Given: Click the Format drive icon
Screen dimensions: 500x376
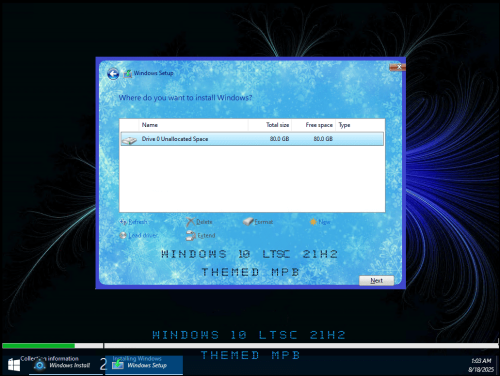Looking at the screenshot, I should (x=248, y=221).
